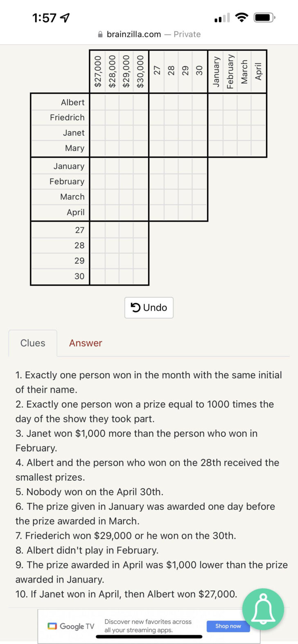Tap the home indicator bar at bottom
The width and height of the screenshot is (298, 644).
tap(149, 637)
